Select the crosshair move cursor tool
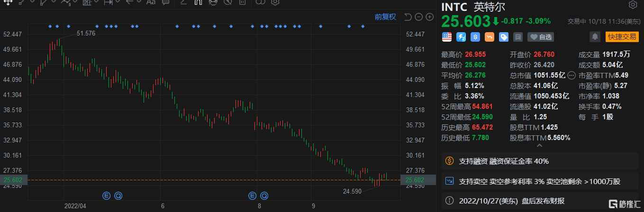This screenshot has height=212, width=644. coord(8,2)
